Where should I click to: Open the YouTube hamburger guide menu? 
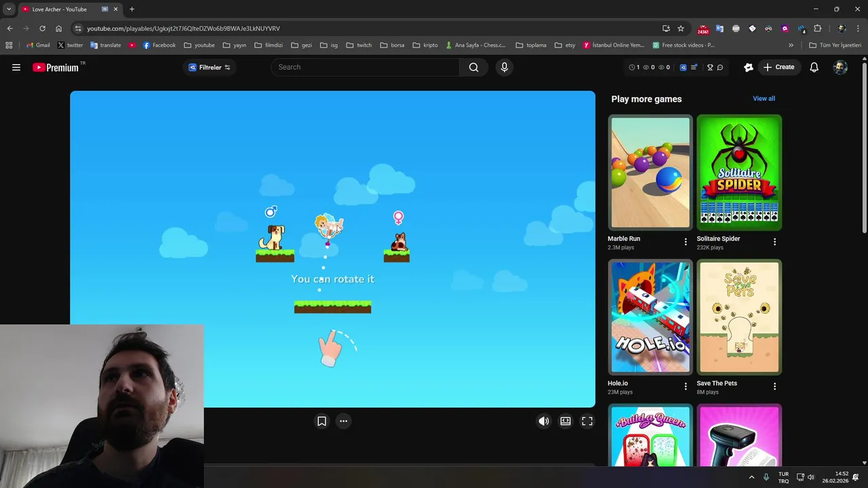pos(16,67)
